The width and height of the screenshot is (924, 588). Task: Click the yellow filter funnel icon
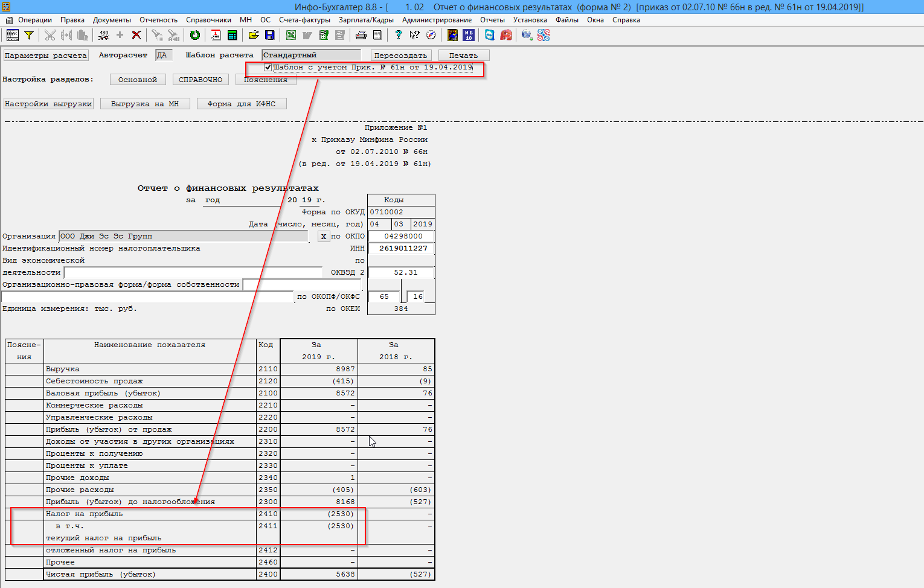click(x=28, y=35)
